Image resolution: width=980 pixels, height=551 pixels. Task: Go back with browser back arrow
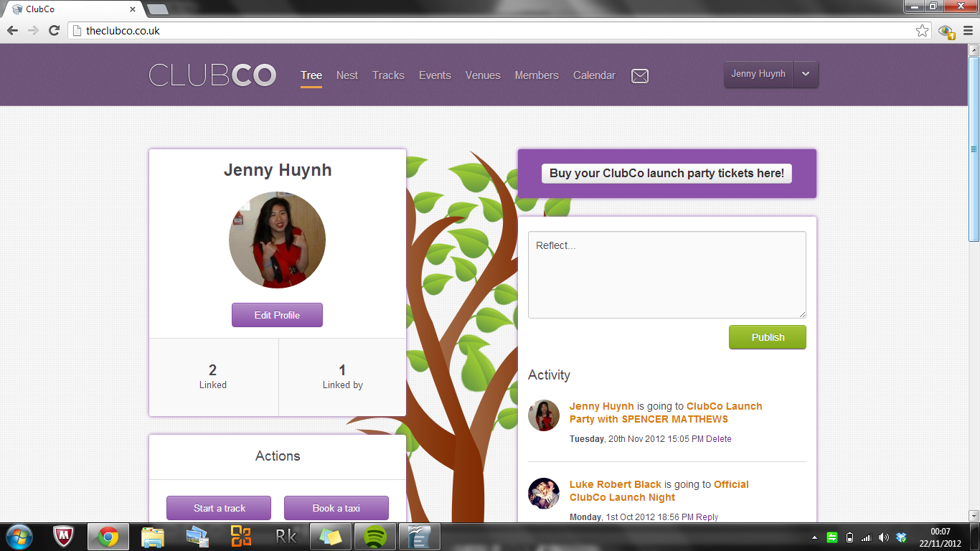[13, 30]
